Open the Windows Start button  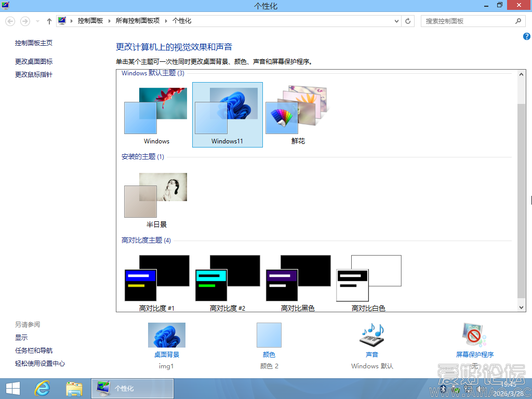coord(13,389)
